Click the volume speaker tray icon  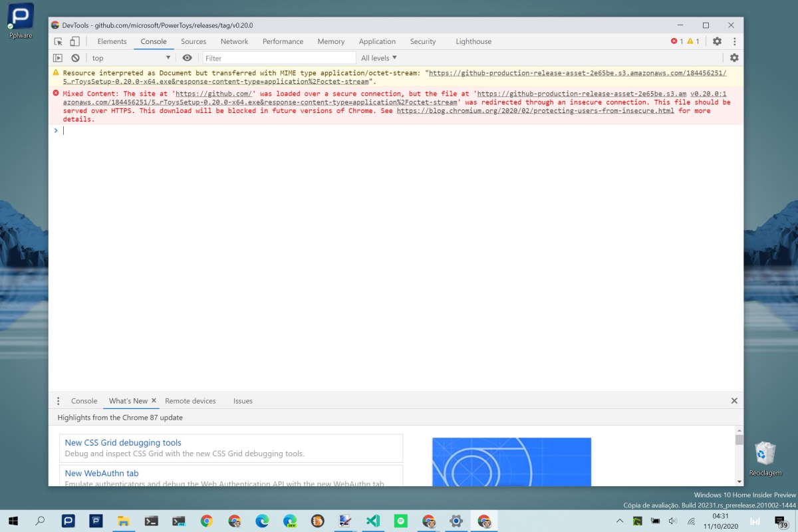(672, 521)
